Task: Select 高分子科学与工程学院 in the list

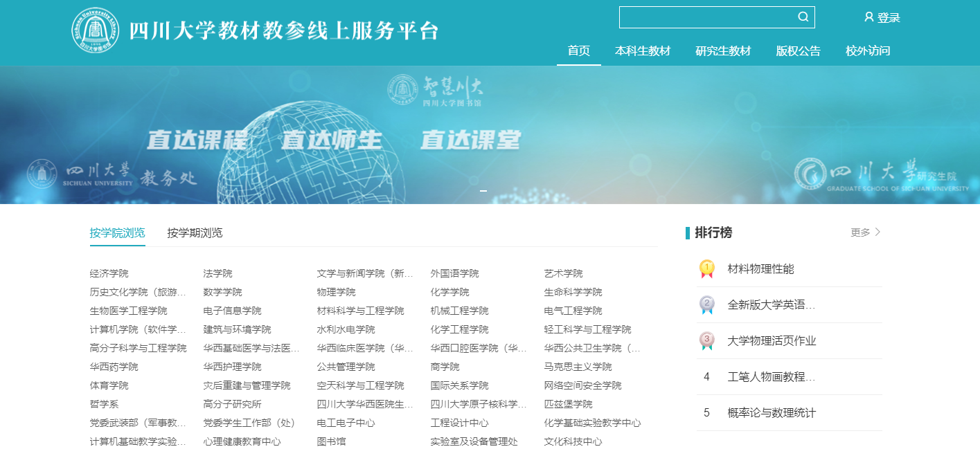Action: coord(139,349)
